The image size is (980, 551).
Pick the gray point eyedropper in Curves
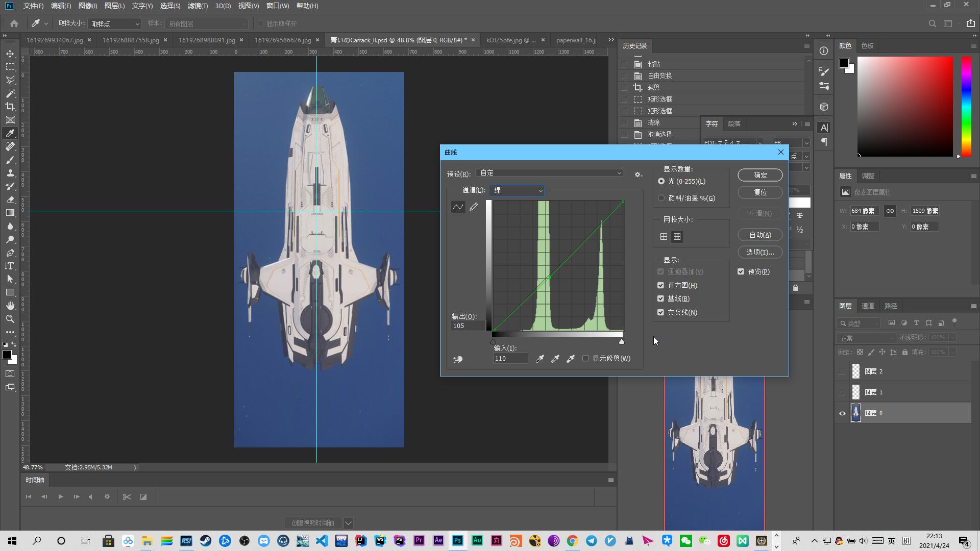click(x=555, y=359)
